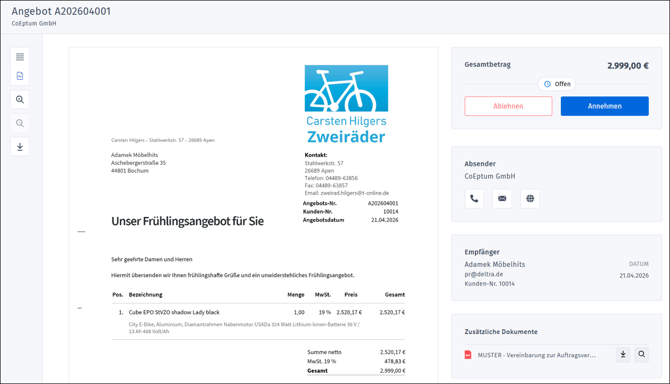Click the Menge column header
The height and width of the screenshot is (384, 670).
pyautogui.click(x=296, y=295)
